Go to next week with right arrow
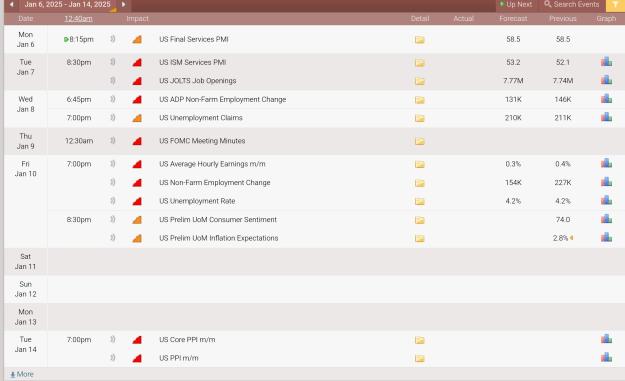 (x=124, y=4)
